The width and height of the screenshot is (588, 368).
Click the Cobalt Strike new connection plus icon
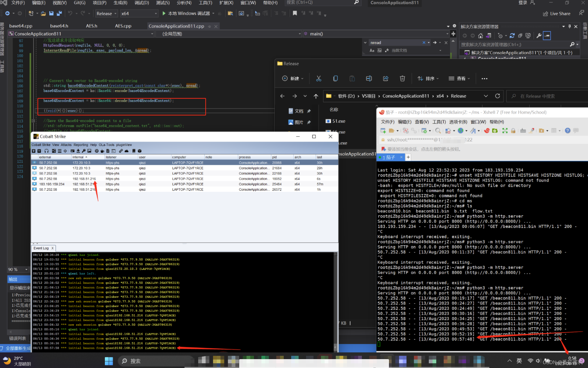tap(33, 151)
